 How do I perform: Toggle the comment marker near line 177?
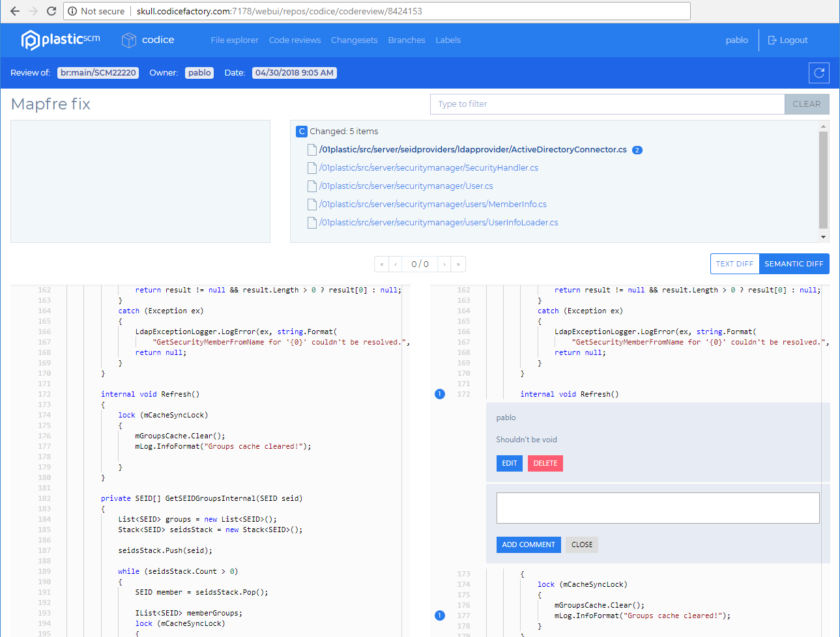tap(439, 615)
